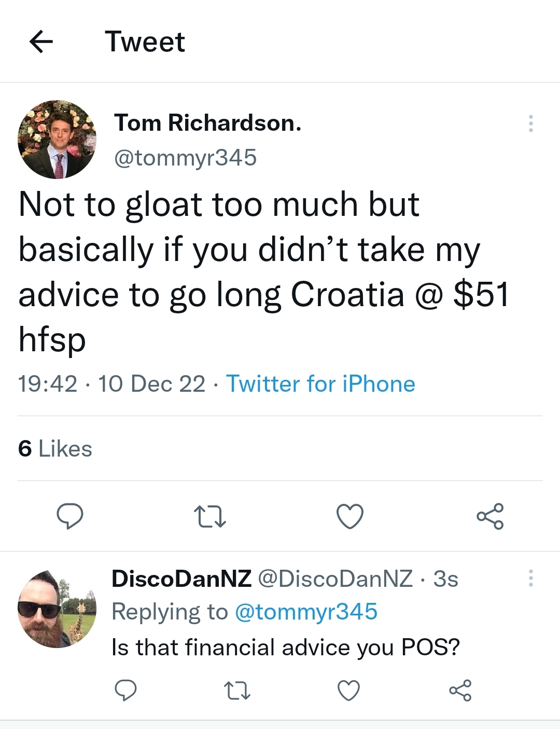Screen dimensions: 560x729
Task: Reply to DiscoDanNZ's comment
Action: (125, 690)
